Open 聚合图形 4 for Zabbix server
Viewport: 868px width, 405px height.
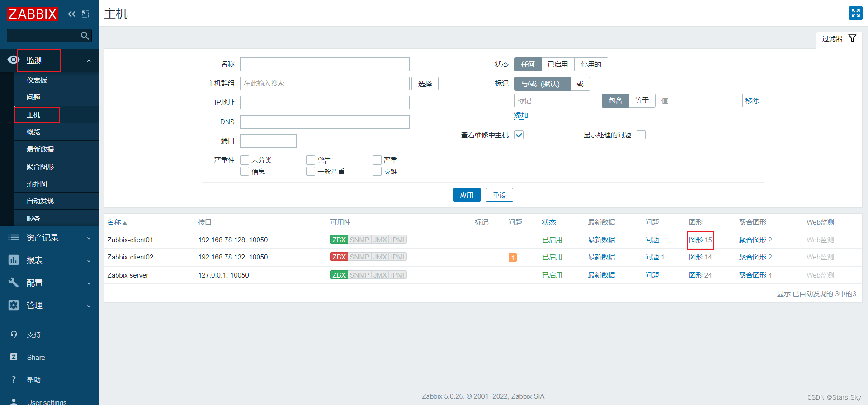pyautogui.click(x=755, y=275)
